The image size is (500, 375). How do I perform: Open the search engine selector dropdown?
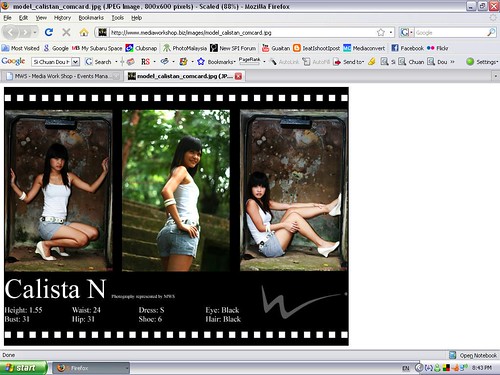tap(407, 32)
